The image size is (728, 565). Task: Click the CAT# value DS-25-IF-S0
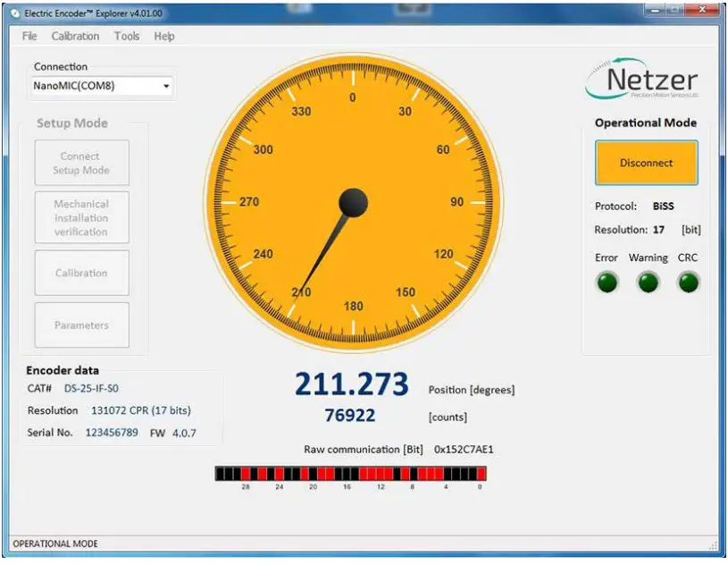pyautogui.click(x=91, y=388)
